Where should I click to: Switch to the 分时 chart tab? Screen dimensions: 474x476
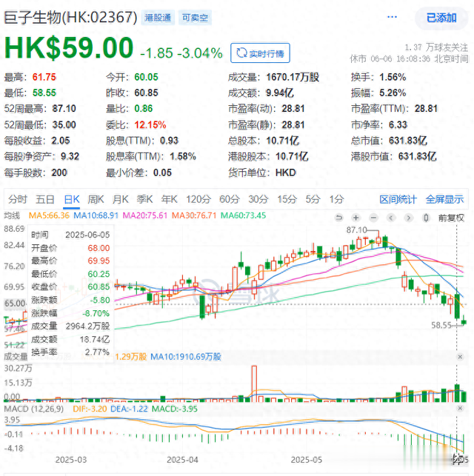pos(18,199)
